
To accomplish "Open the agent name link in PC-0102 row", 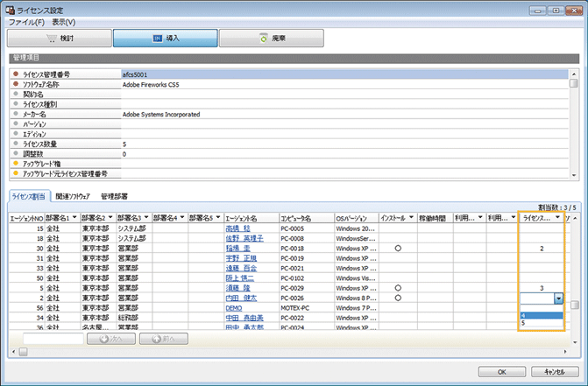I will [239, 278].
